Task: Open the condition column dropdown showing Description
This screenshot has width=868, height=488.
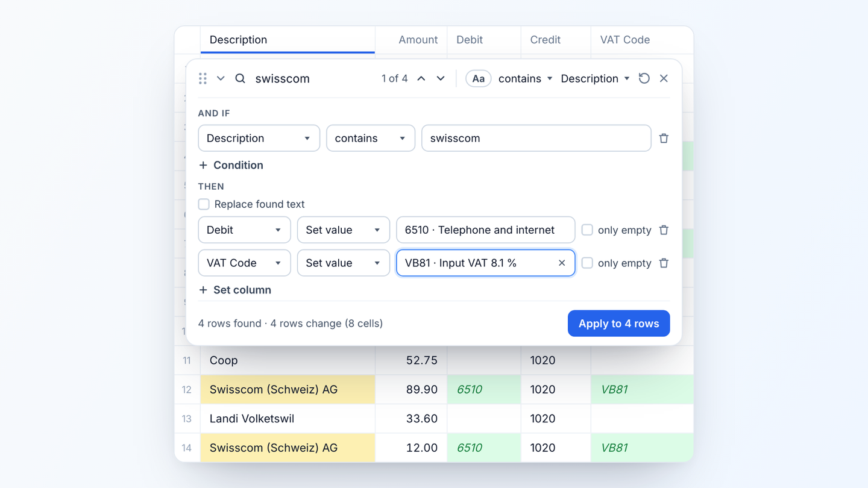Action: point(259,138)
